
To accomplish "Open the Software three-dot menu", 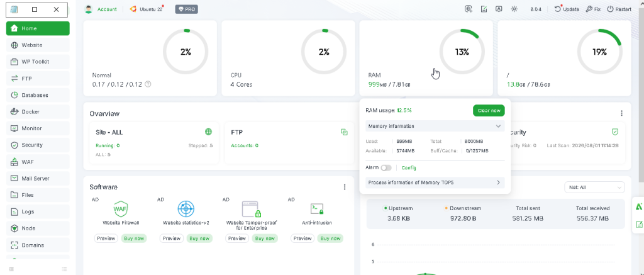I will tap(345, 187).
